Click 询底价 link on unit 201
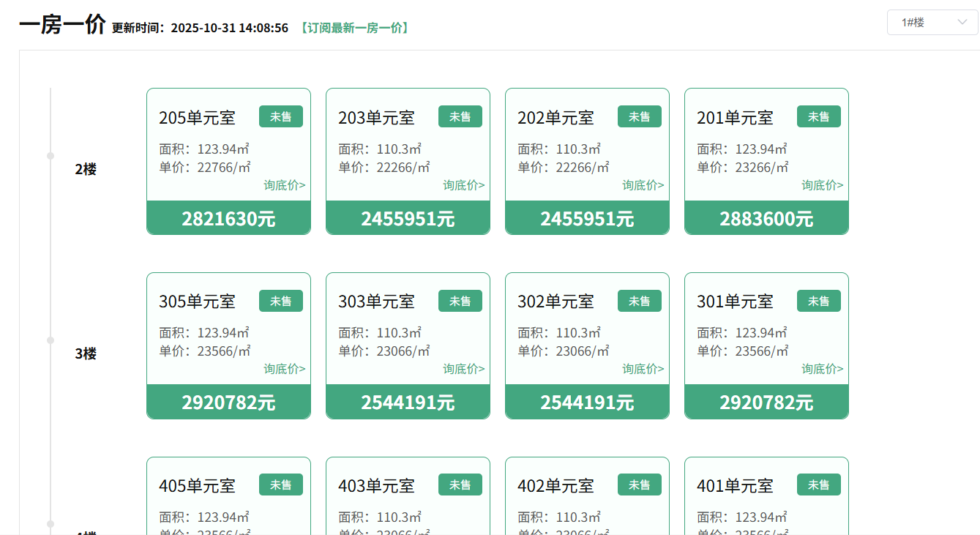 823,185
